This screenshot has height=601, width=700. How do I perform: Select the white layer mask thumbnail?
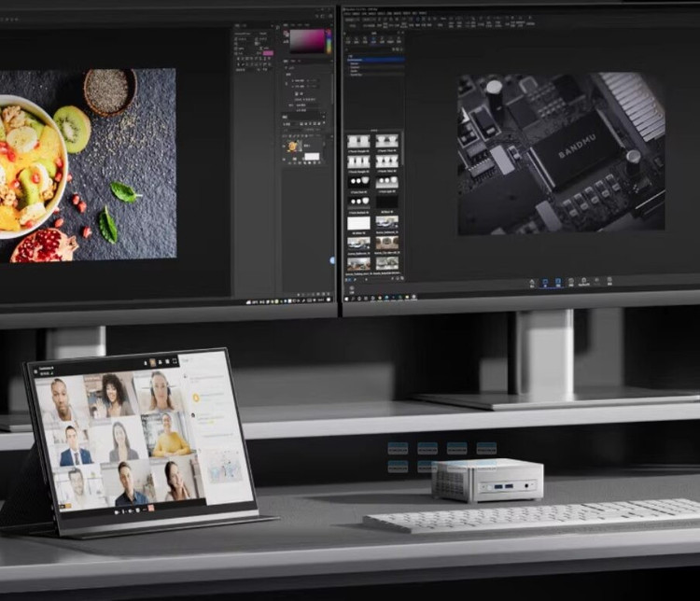point(311,156)
